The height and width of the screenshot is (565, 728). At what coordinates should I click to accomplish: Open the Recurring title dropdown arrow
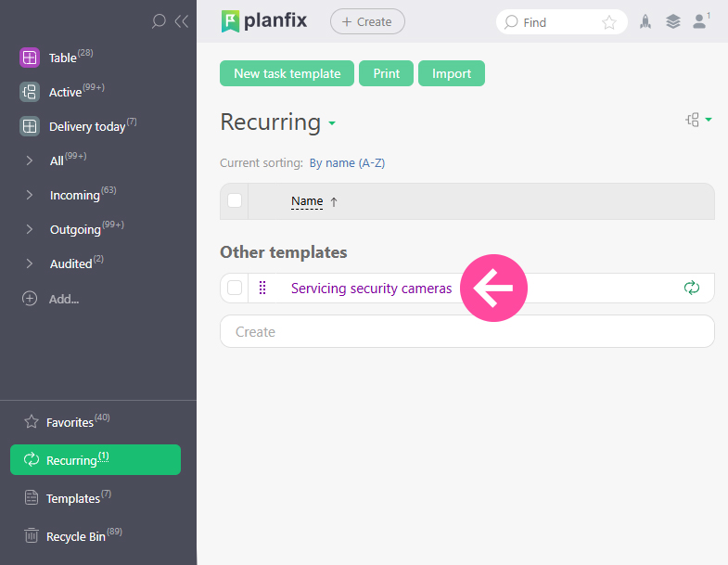[x=332, y=123]
